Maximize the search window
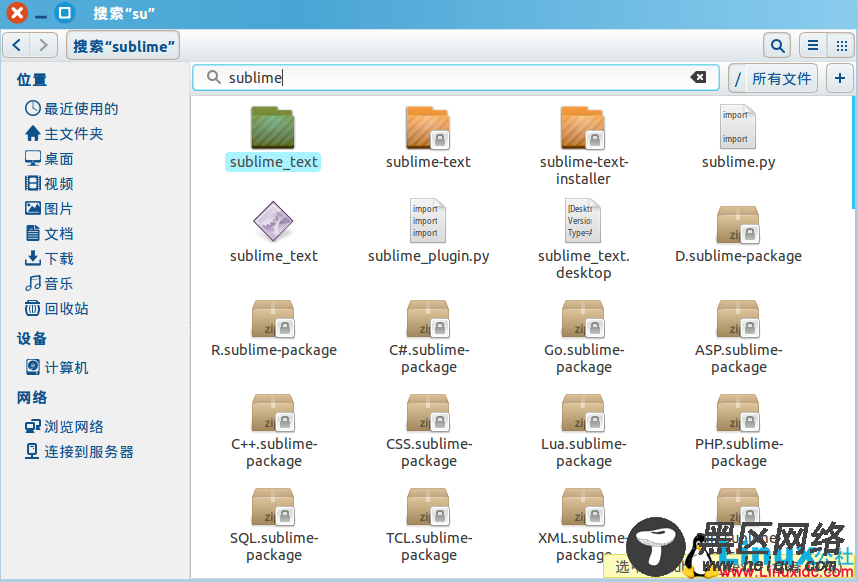The image size is (858, 582). pos(64,13)
